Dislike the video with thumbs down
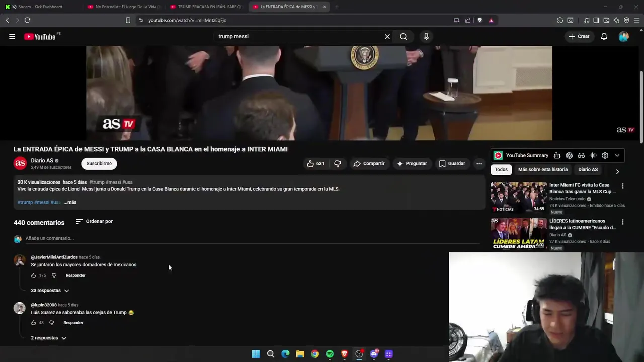 click(x=338, y=163)
